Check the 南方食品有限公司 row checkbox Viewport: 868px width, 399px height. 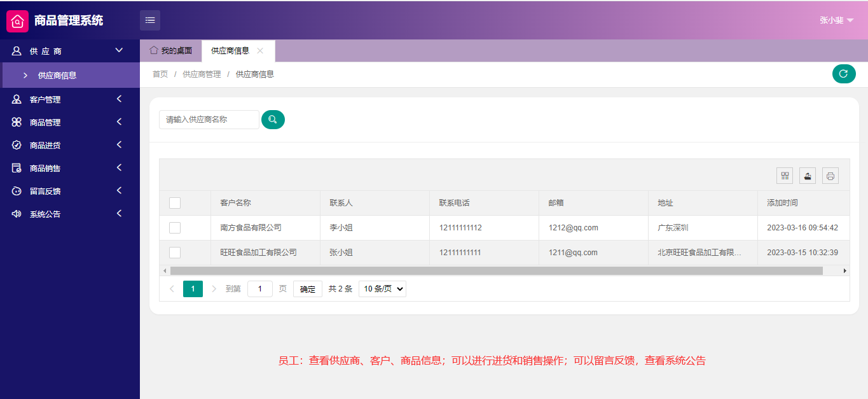coord(175,228)
